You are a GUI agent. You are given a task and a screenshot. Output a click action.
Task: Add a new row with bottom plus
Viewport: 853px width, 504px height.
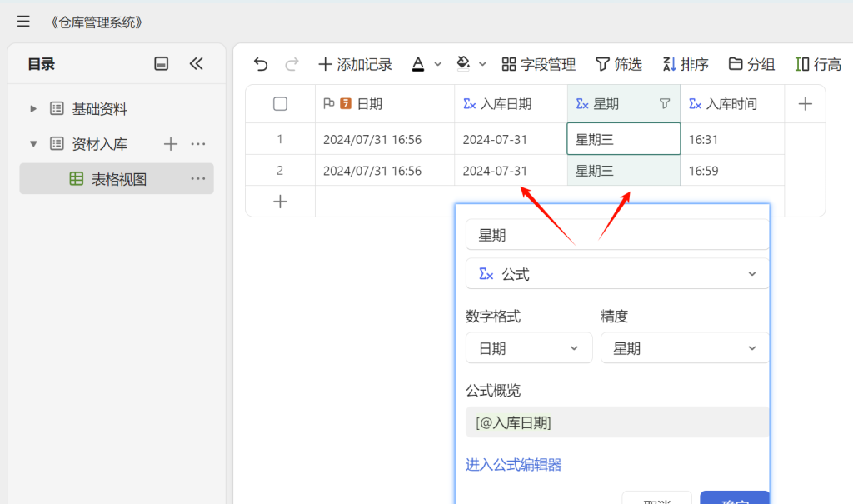(280, 202)
